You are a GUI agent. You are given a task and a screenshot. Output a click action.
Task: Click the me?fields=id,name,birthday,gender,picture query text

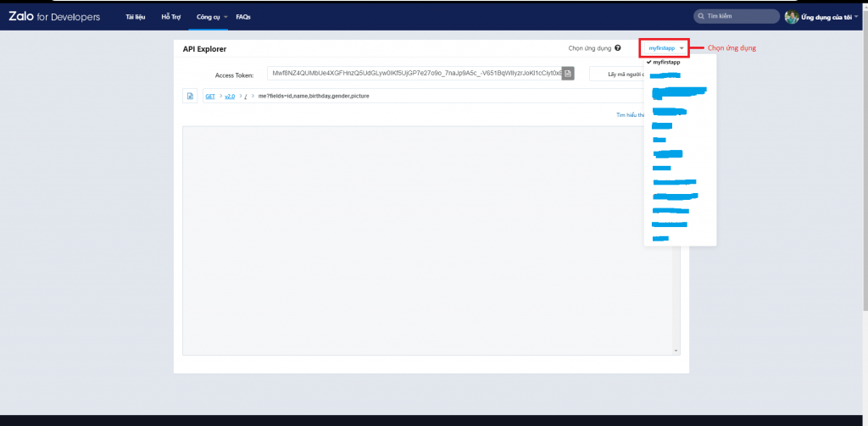(314, 97)
